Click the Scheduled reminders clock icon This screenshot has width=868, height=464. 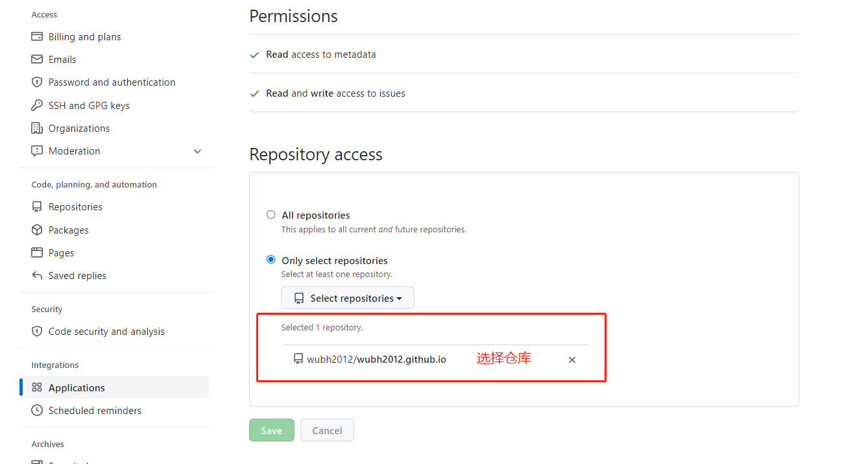coord(37,411)
